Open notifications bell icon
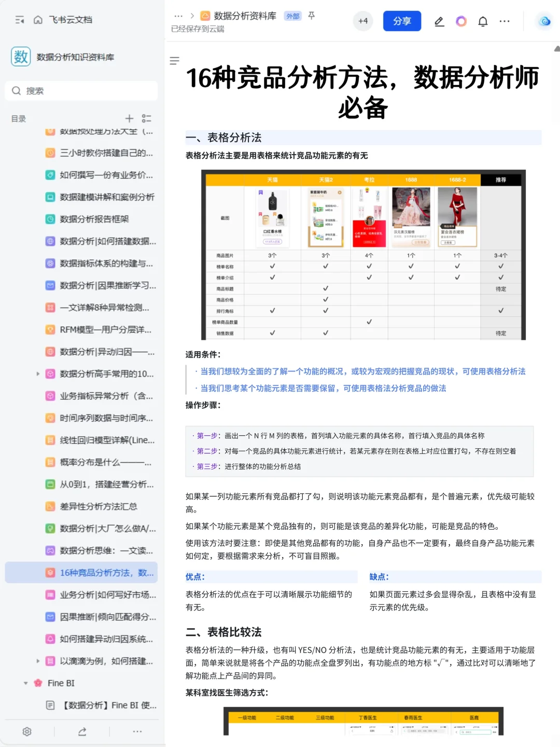The height and width of the screenshot is (747, 560). click(x=483, y=21)
